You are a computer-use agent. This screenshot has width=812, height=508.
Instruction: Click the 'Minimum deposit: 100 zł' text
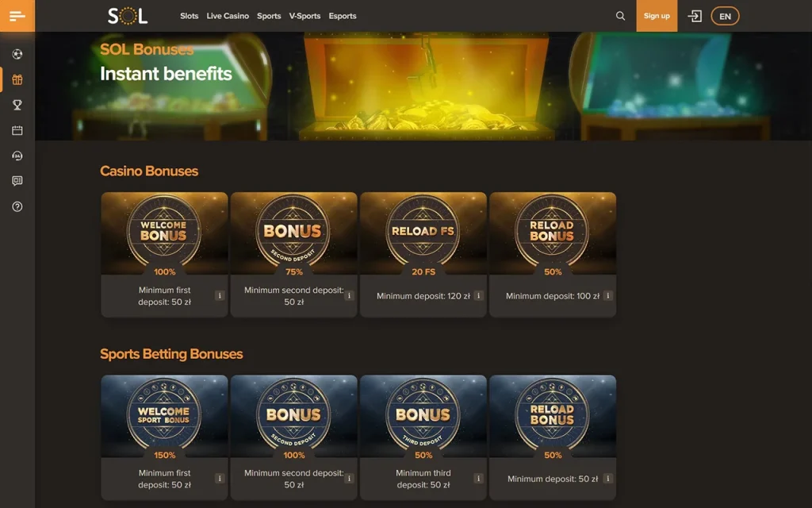tap(553, 296)
